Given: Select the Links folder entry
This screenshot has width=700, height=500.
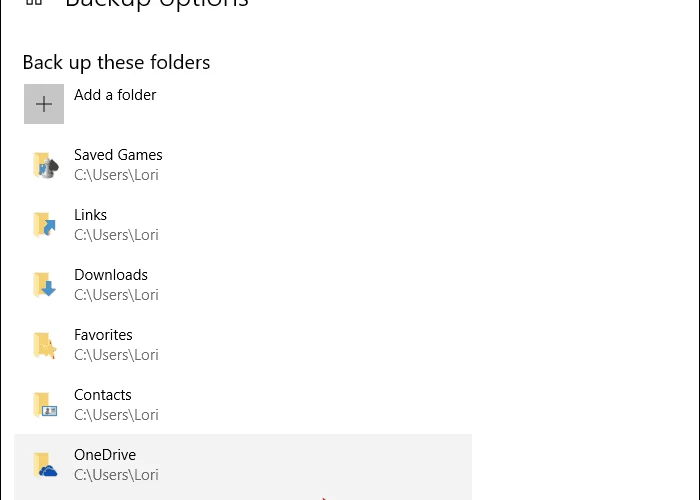Looking at the screenshot, I should [x=243, y=225].
